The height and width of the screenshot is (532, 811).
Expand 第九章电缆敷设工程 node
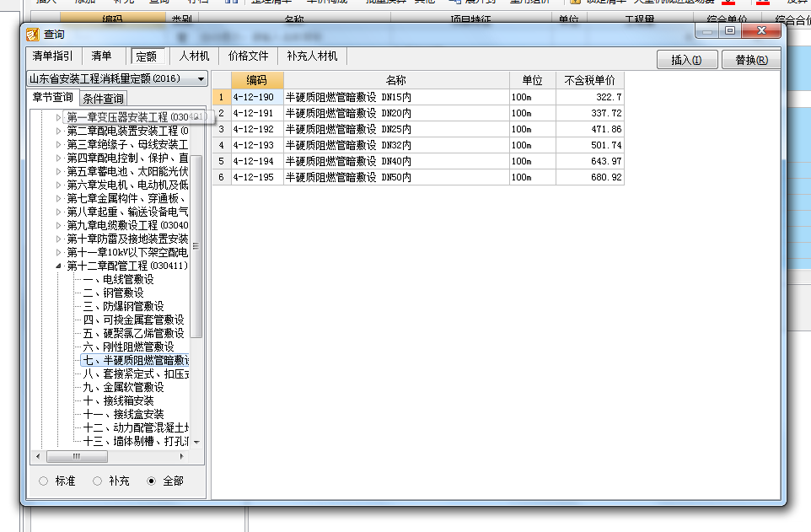pos(58,225)
